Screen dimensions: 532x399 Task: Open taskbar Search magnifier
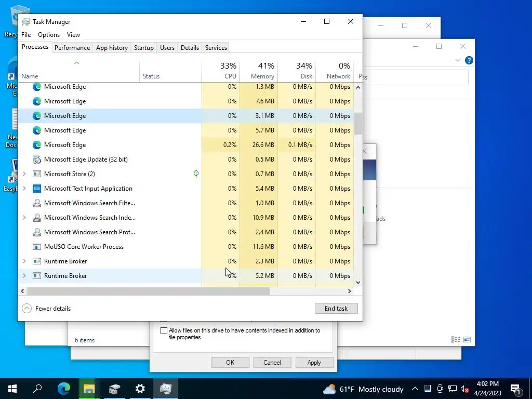coord(37,389)
